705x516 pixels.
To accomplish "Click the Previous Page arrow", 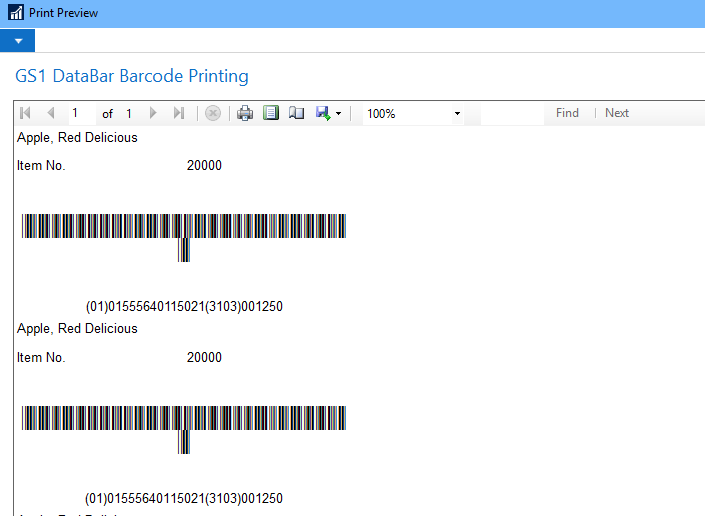I will [50, 113].
